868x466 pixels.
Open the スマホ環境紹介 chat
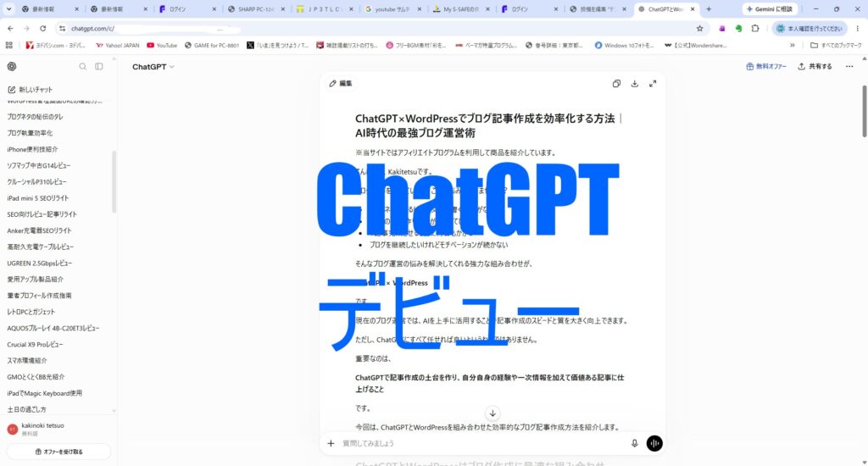[27, 360]
